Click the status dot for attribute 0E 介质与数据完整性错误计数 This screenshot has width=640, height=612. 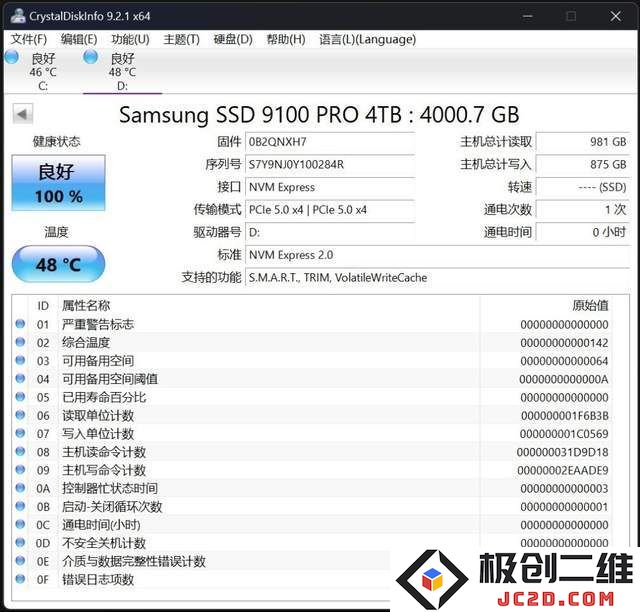[x=20, y=561]
